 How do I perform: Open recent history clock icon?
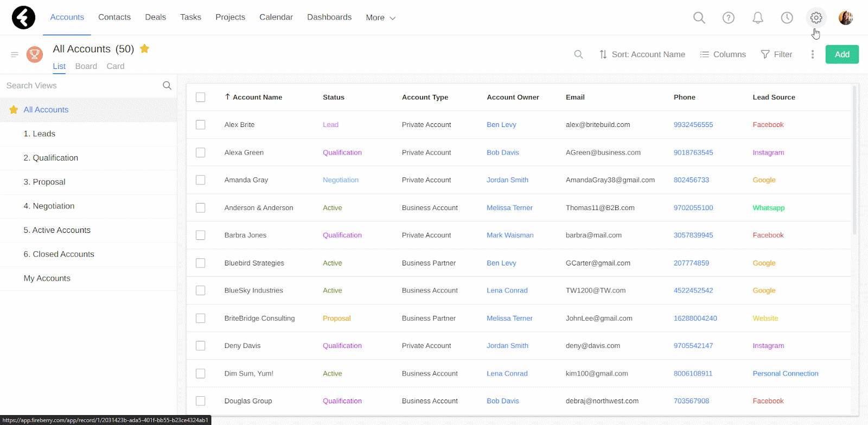click(x=787, y=18)
